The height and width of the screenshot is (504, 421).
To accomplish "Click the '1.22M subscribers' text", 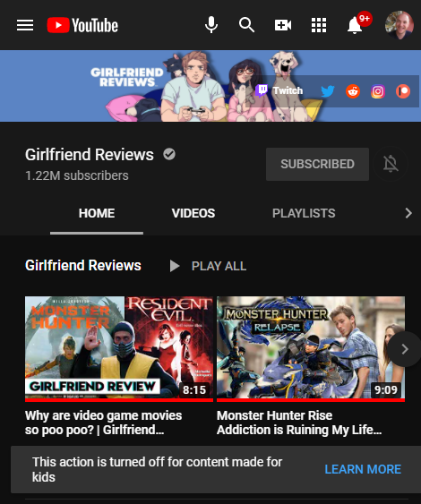I will pyautogui.click(x=77, y=175).
